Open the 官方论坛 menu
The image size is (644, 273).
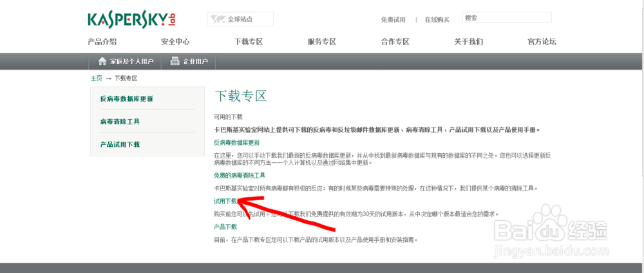pos(542,41)
